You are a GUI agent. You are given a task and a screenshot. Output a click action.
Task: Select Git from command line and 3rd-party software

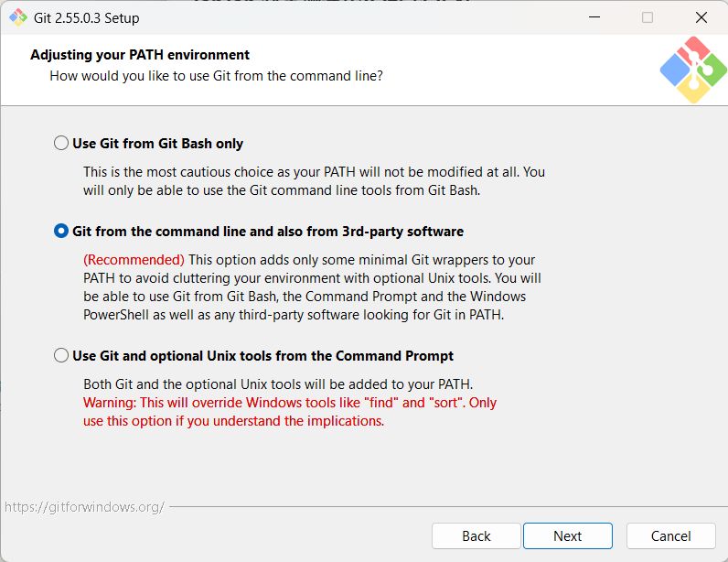pos(61,231)
